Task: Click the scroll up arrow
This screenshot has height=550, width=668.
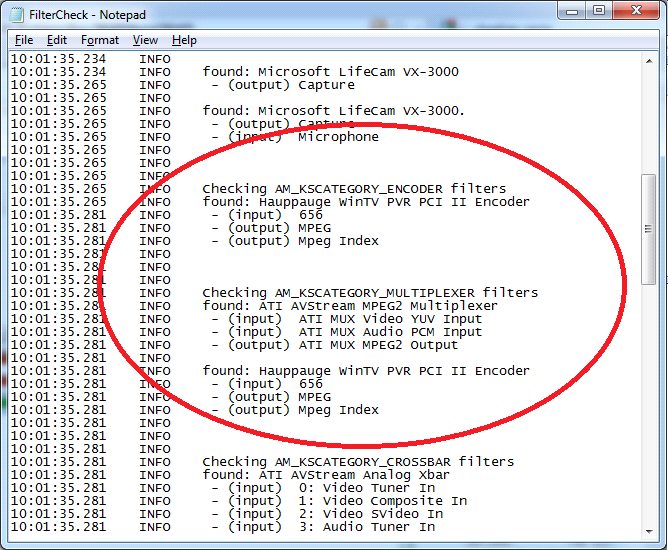Action: pyautogui.click(x=649, y=61)
